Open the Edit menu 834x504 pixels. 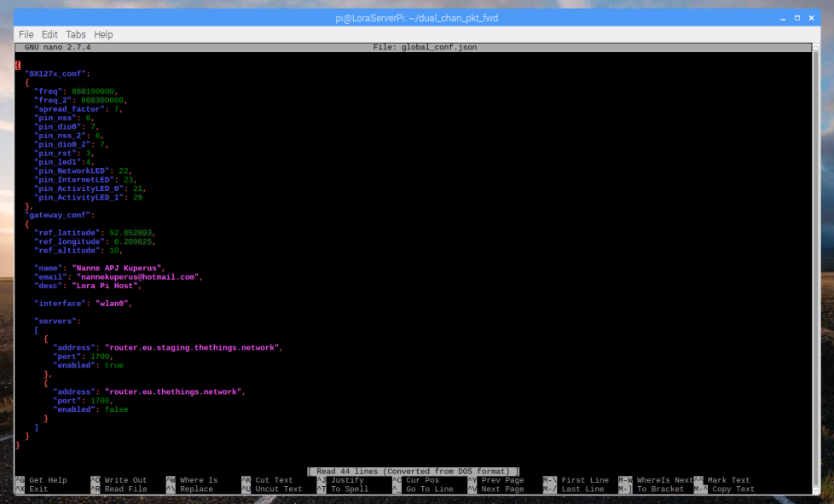point(49,34)
